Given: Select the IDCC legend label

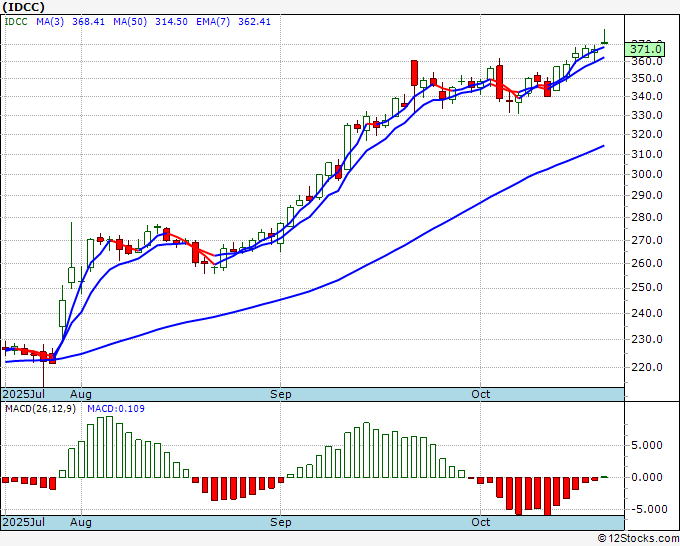Looking at the screenshot, I should [16, 22].
